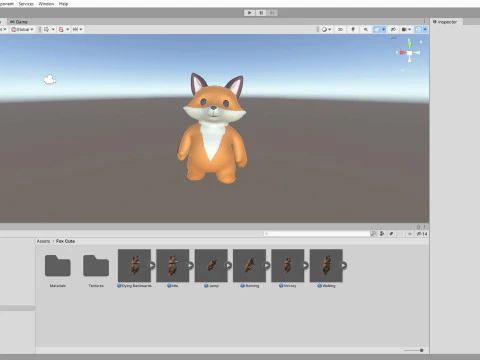Open the scene camera dropdown arrow
Image resolution: width=480 pixels, height=360 pixels.
tap(410, 29)
